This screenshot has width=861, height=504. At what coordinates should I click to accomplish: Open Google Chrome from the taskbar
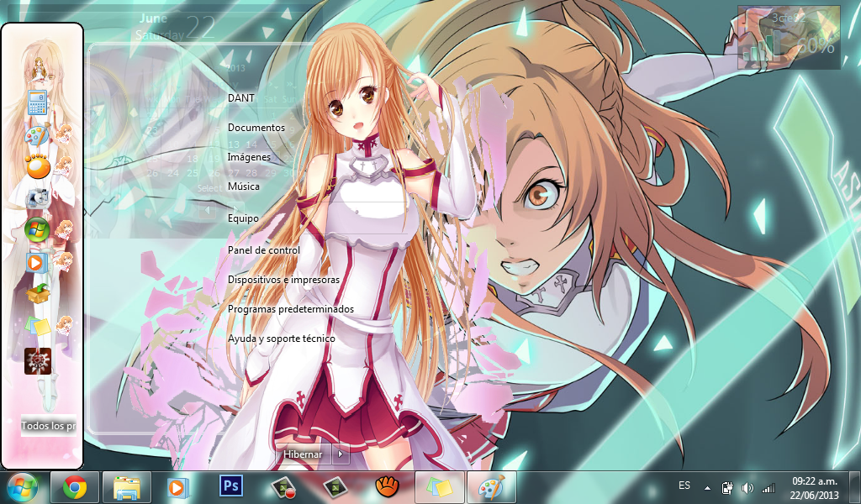pyautogui.click(x=75, y=487)
